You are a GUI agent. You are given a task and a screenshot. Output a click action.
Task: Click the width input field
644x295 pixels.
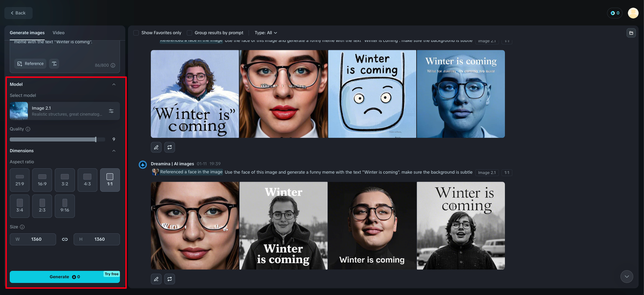pos(33,239)
